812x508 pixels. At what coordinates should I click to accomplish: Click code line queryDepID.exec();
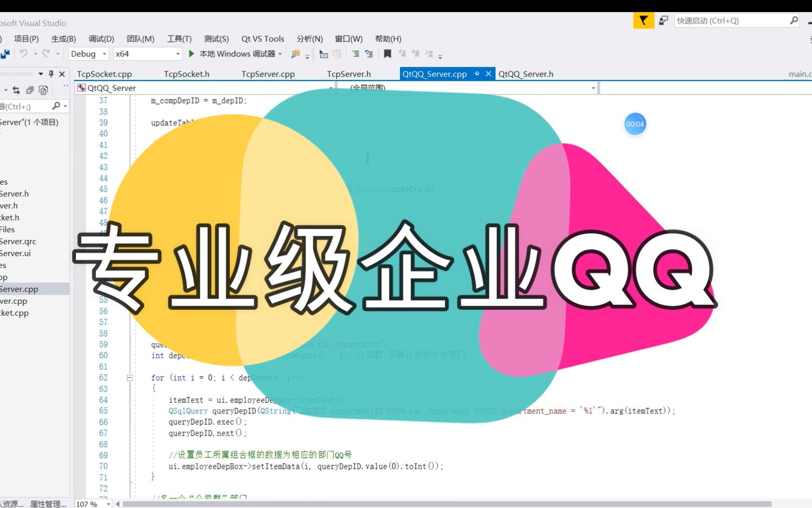click(x=208, y=422)
